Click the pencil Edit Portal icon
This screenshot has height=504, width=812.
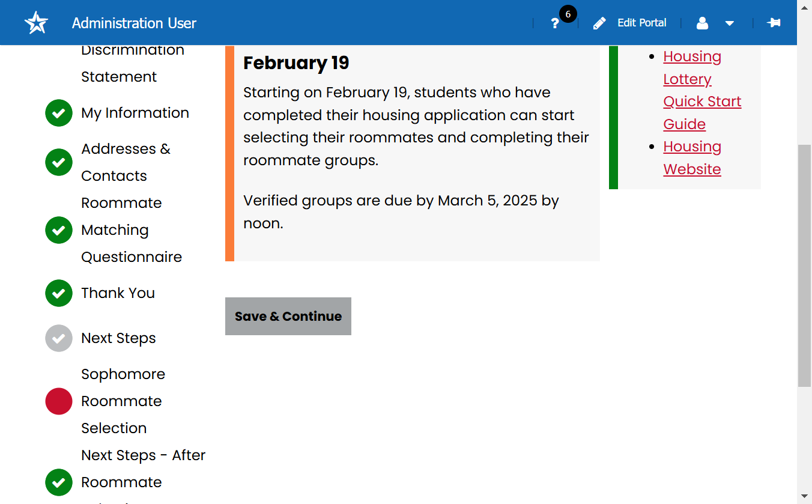[599, 23]
